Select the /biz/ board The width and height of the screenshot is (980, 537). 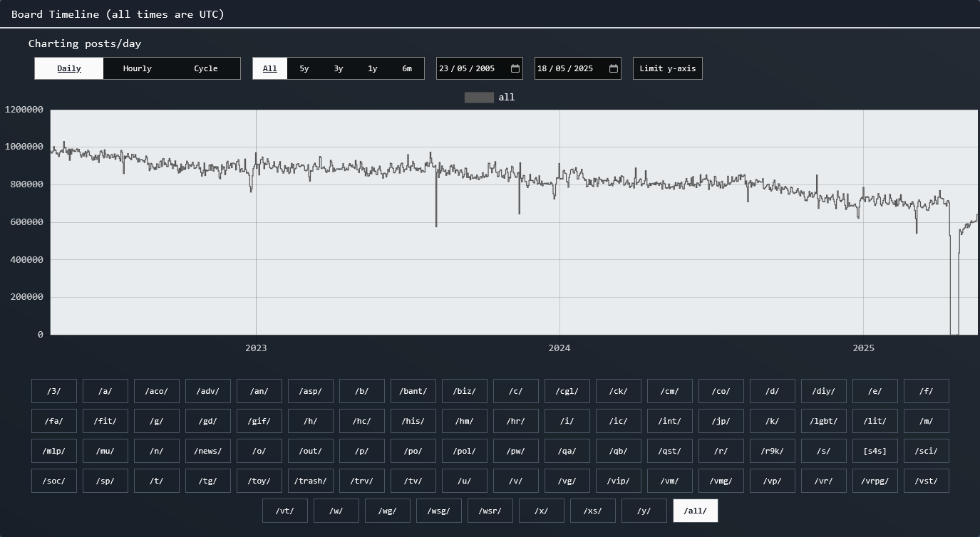[x=465, y=391]
